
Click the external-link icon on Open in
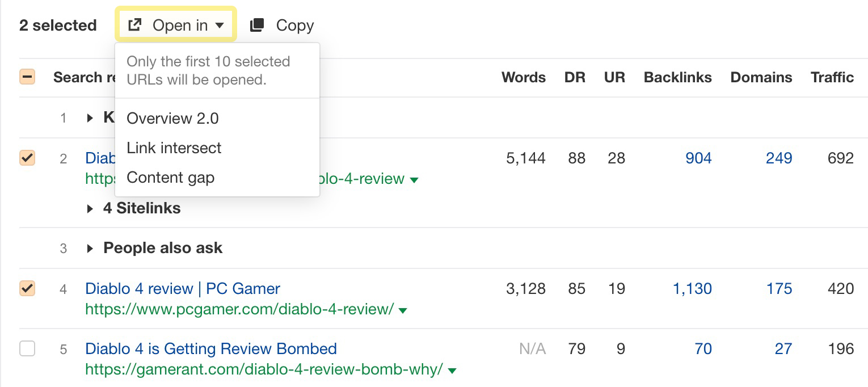[x=135, y=24]
